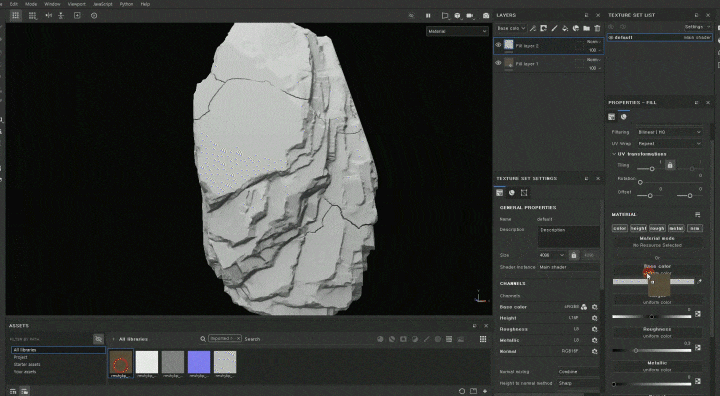Click the 3D cube view mode icon
This screenshot has width=720, height=396.
point(457,16)
